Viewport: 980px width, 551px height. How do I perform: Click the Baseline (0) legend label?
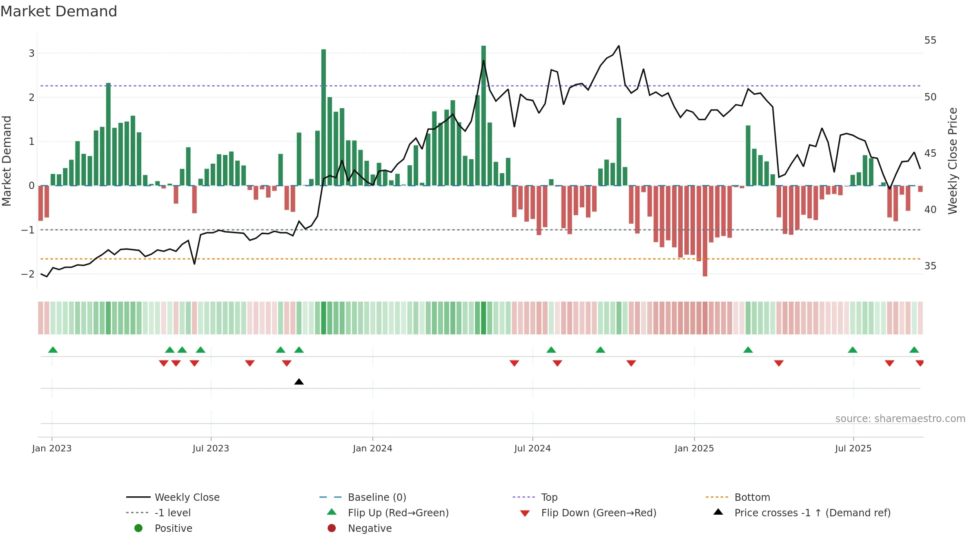[377, 497]
